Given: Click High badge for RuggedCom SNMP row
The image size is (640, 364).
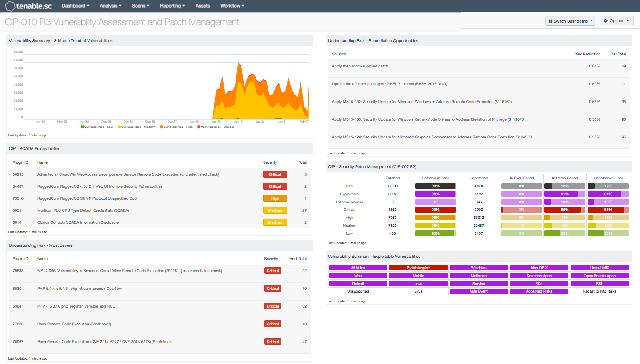Looking at the screenshot, I should point(275,198).
